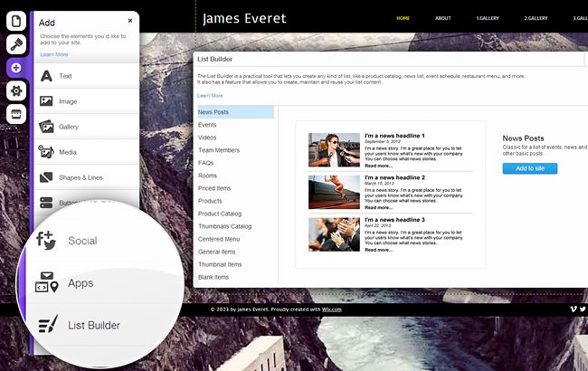Click the News Posts heading on right
The height and width of the screenshot is (371, 588).
point(523,138)
